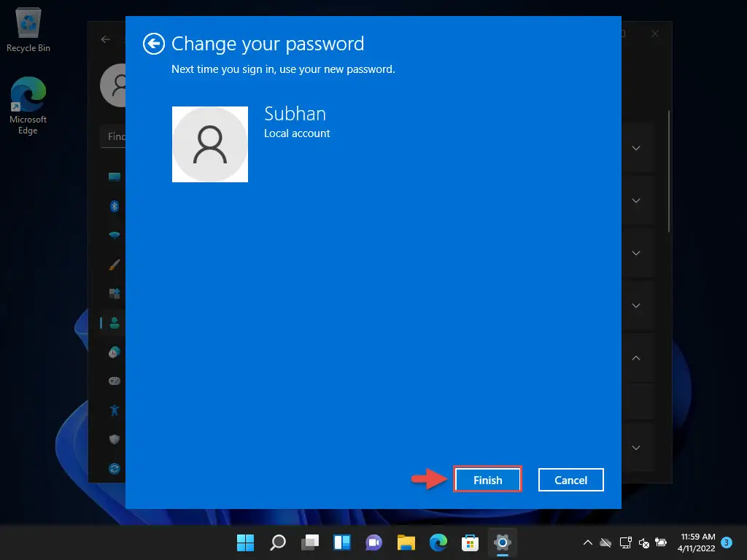Open the clock and date flyout
The width and height of the screenshot is (747, 560).
tap(697, 542)
